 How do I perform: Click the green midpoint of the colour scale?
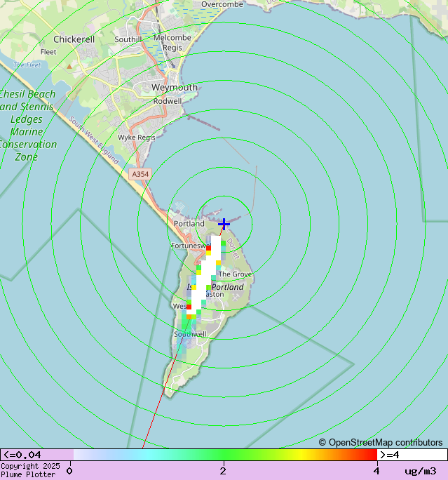point(224,455)
